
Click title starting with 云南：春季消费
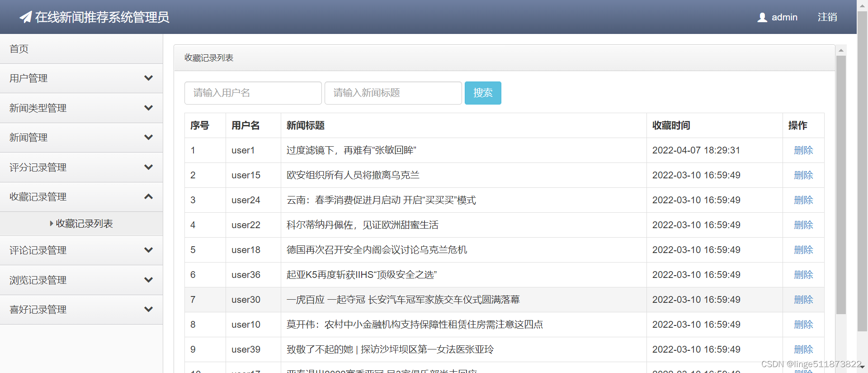[x=382, y=200]
